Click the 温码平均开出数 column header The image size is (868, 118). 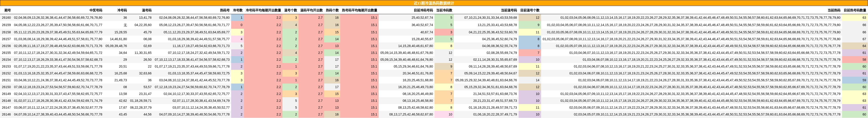click(x=311, y=10)
